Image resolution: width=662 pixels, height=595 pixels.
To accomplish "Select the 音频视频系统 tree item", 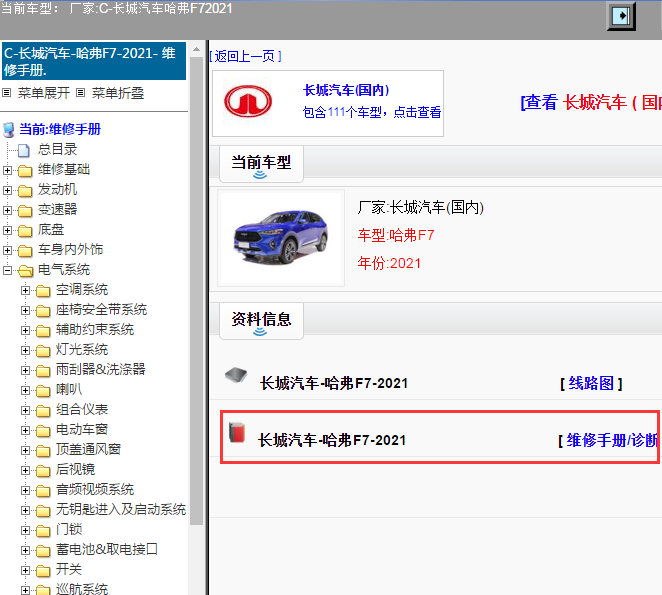I will pos(95,489).
